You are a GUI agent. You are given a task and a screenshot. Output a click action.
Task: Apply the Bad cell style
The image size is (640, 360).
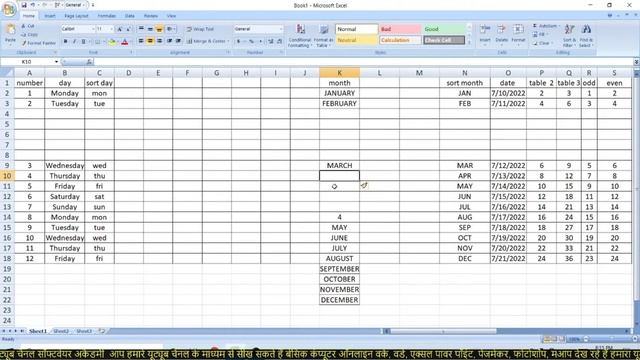click(x=400, y=29)
